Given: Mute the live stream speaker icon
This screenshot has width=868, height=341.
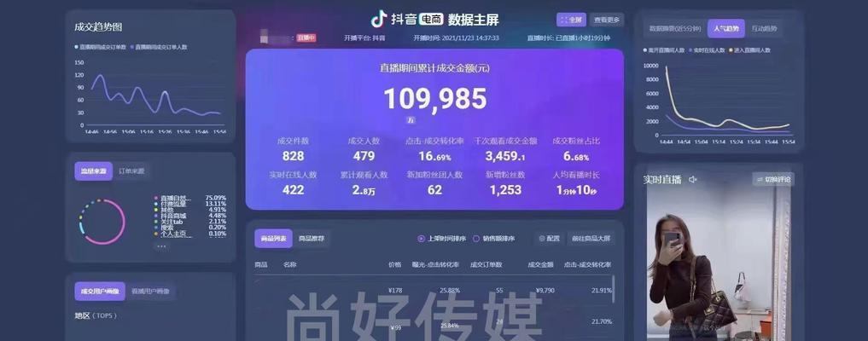Looking at the screenshot, I should coord(692,179).
